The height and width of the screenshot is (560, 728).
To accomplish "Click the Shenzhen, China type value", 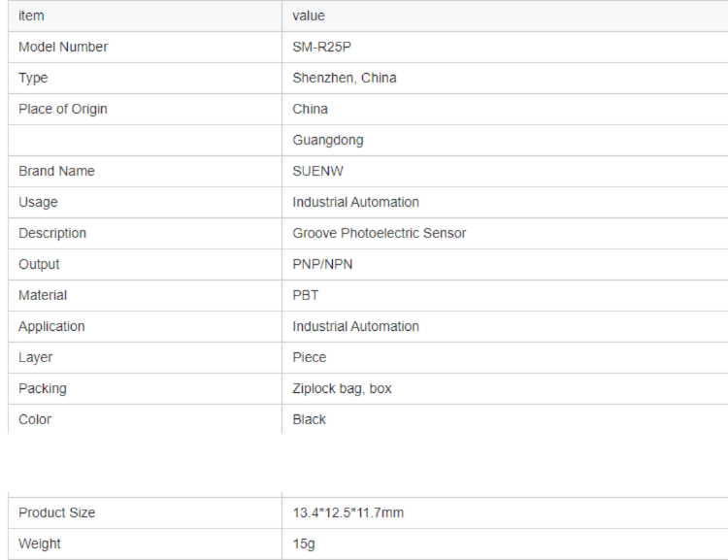I will 345,78.
